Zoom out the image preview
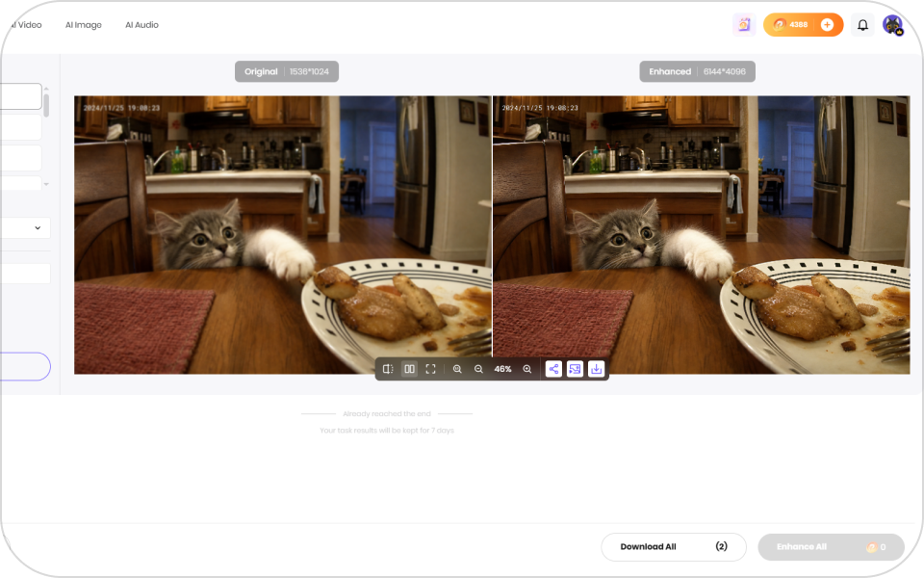Viewport: 924px width, 578px height. [x=478, y=369]
